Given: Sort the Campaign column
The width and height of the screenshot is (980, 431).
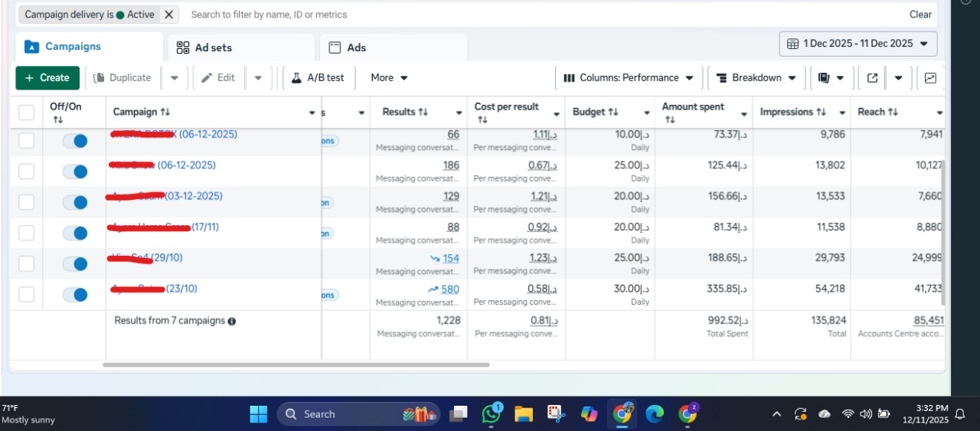Looking at the screenshot, I should (165, 113).
